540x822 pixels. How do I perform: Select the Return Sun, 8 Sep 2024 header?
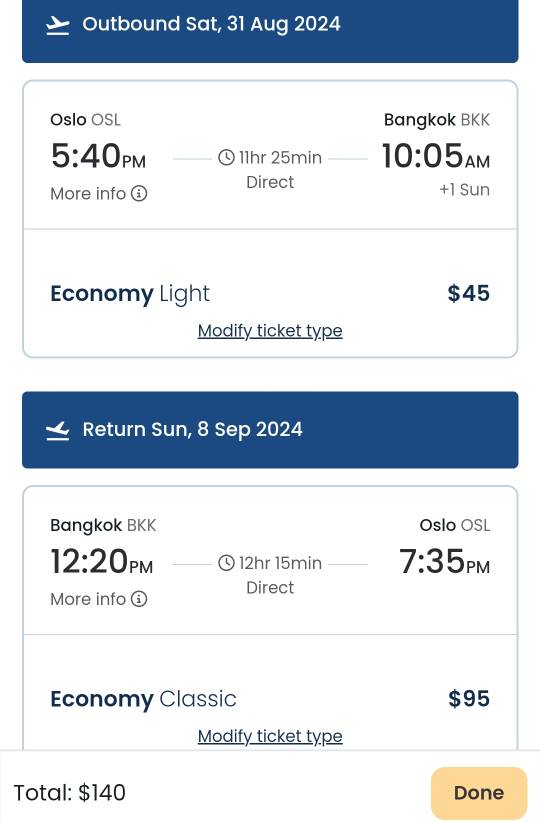[x=270, y=430]
